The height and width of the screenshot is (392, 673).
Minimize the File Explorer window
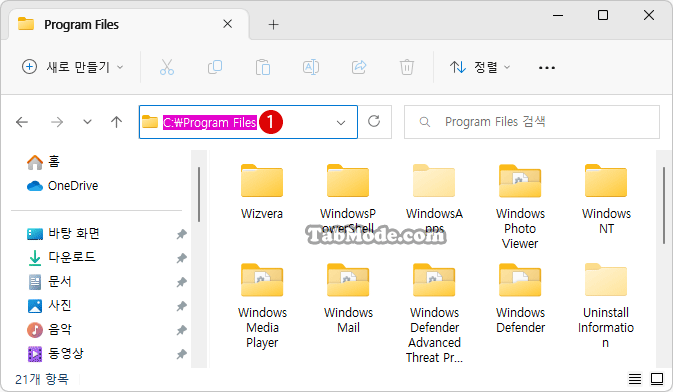click(x=558, y=15)
